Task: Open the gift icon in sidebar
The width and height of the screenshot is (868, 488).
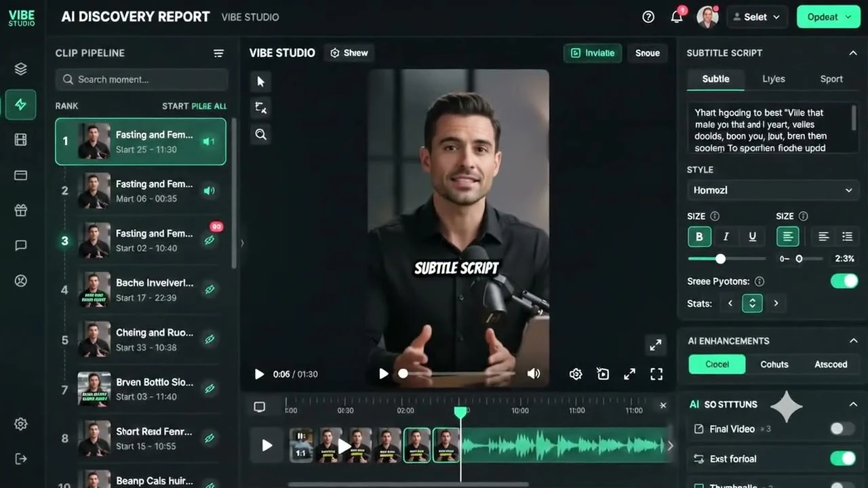Action: (x=20, y=210)
